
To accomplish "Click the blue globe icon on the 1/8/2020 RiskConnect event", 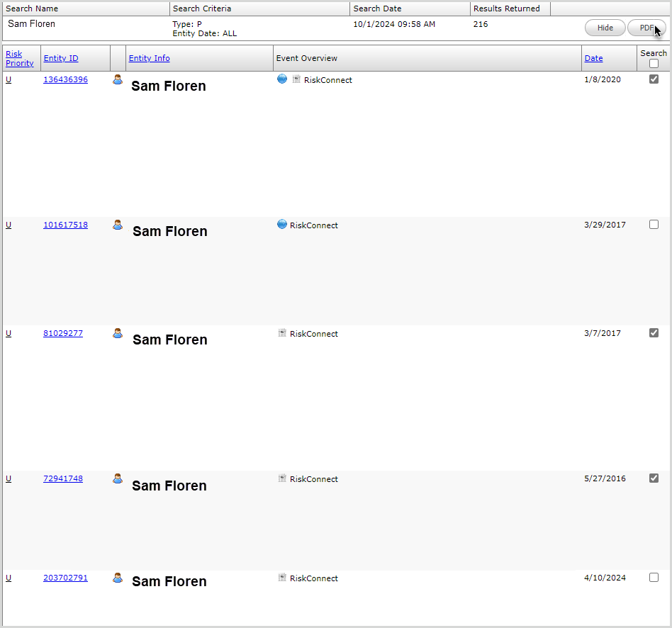I will click(282, 79).
